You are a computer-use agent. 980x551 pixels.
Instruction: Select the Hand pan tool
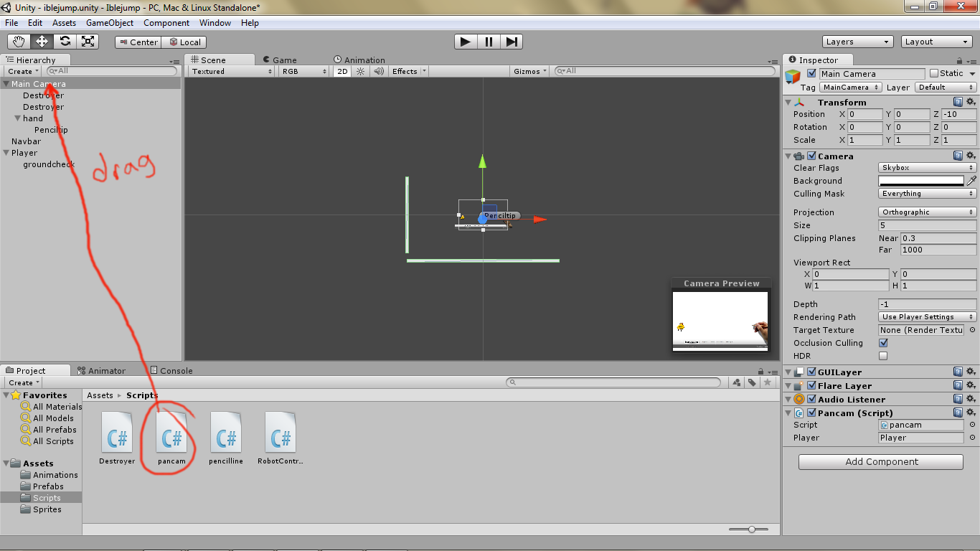[x=19, y=41]
